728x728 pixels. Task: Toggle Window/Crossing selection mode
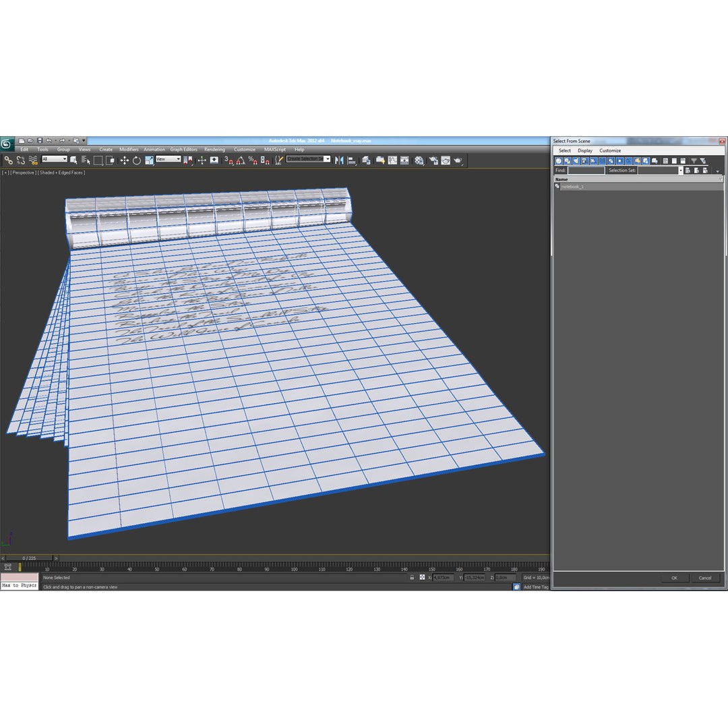tap(110, 160)
